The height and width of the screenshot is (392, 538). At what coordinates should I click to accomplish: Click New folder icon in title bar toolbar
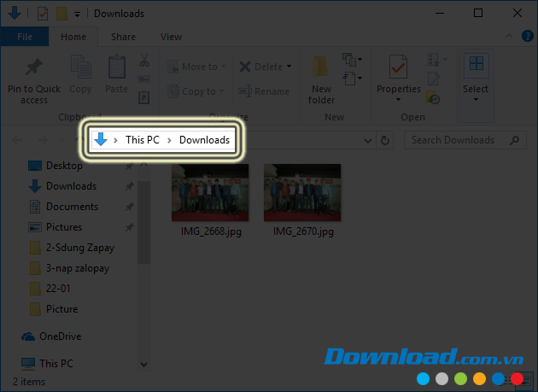tap(61, 14)
